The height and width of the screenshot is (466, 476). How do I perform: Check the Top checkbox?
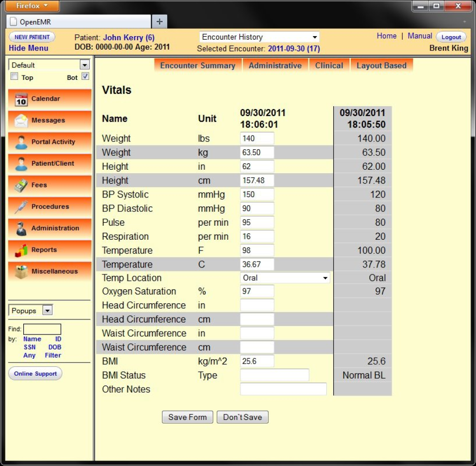coord(14,76)
